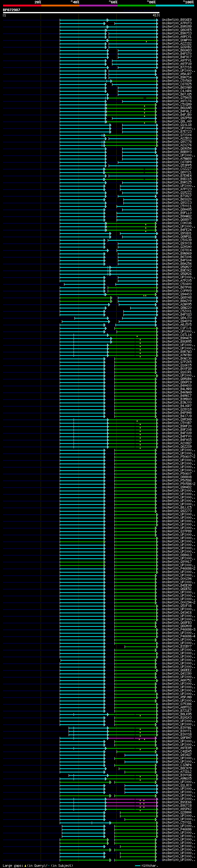
Task: Open the UniRef100_O88808 entry
Action: (x=177, y=477)
